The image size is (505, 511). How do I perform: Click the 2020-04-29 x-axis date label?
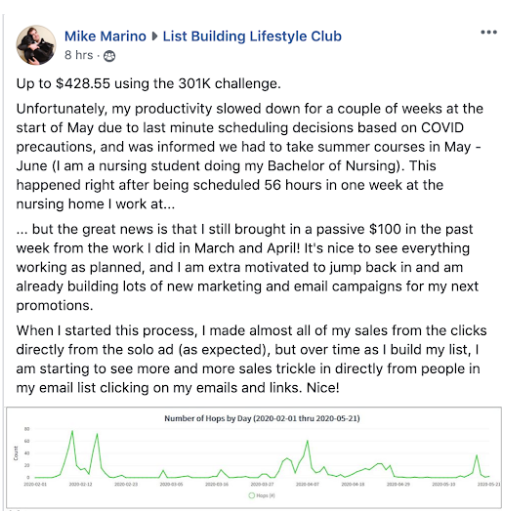click(x=398, y=484)
